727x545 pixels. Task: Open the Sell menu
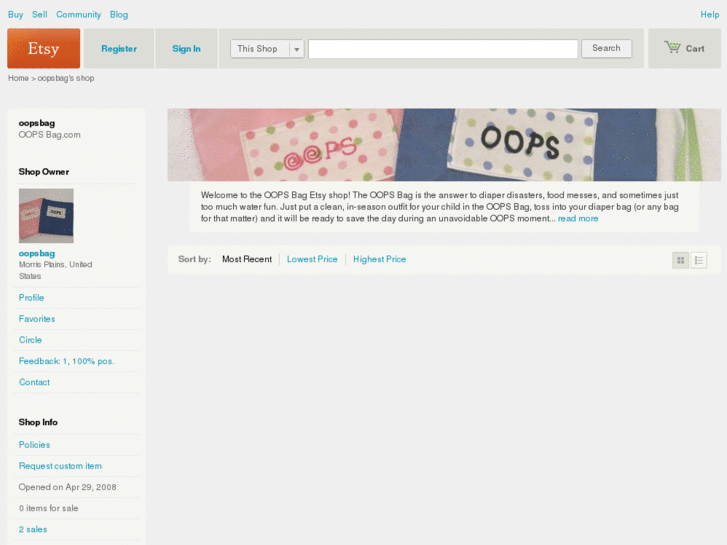tap(39, 14)
